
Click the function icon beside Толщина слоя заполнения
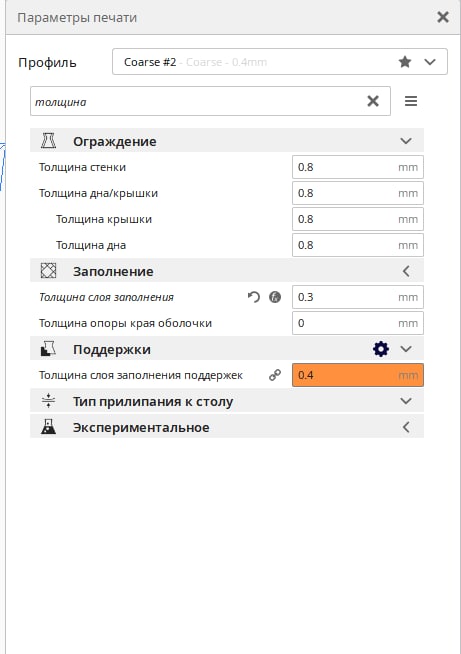click(x=275, y=297)
